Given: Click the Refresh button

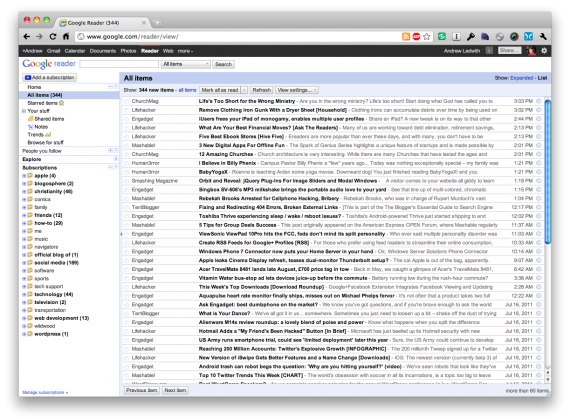Looking at the screenshot, I should (261, 90).
